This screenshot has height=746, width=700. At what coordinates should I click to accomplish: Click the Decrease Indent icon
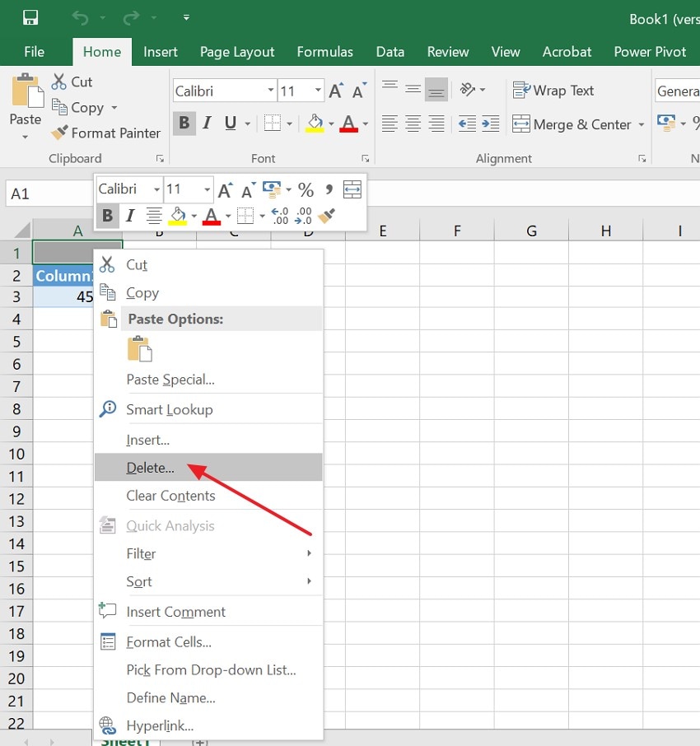tap(467, 124)
